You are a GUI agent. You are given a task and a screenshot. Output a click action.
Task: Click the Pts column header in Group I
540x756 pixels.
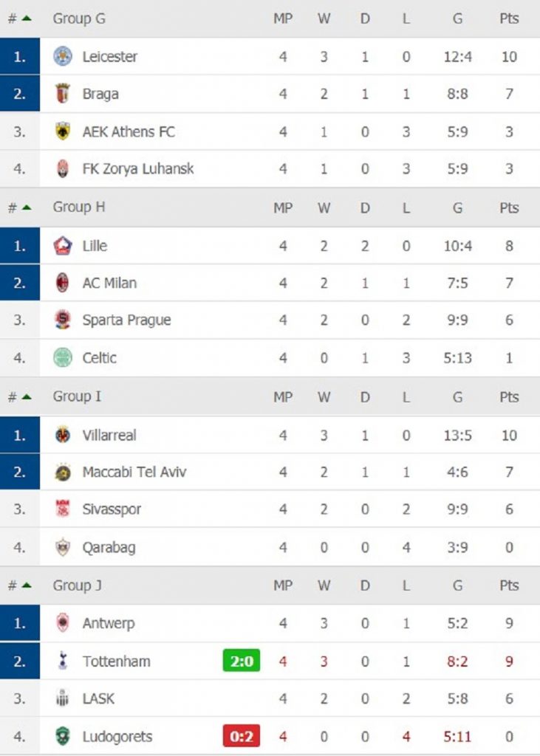click(509, 397)
